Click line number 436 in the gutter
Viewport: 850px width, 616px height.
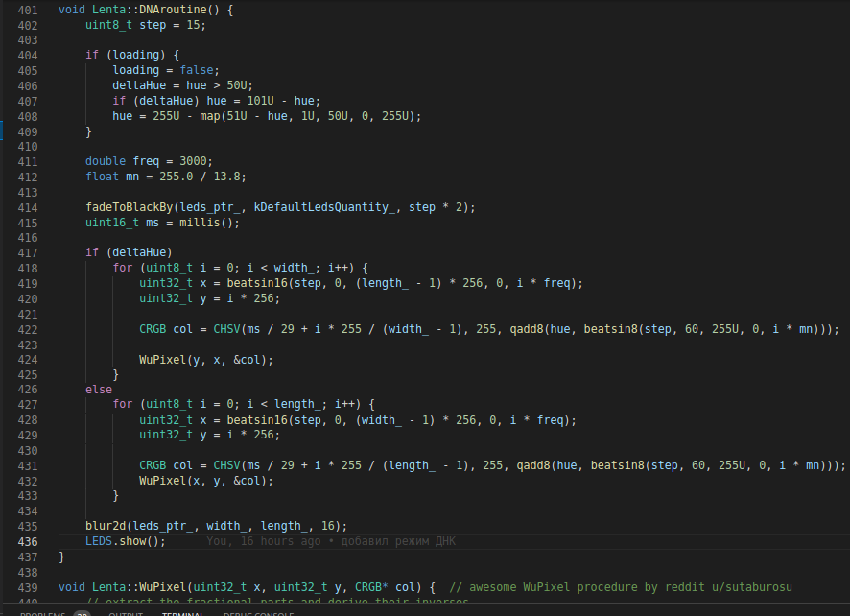pyautogui.click(x=27, y=541)
